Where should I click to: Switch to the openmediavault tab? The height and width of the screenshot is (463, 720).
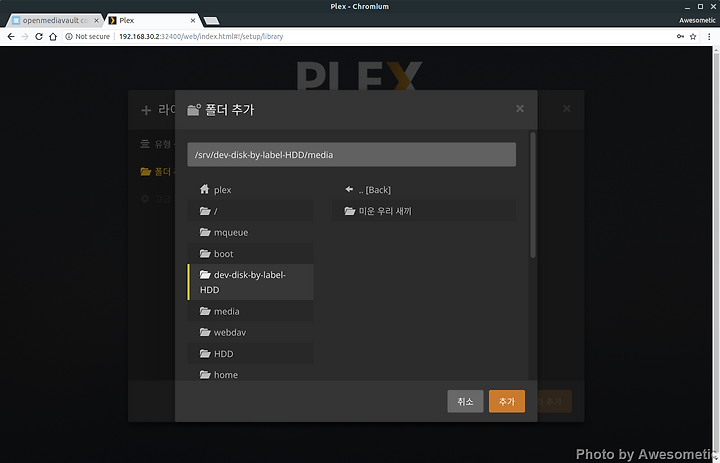click(x=55, y=20)
